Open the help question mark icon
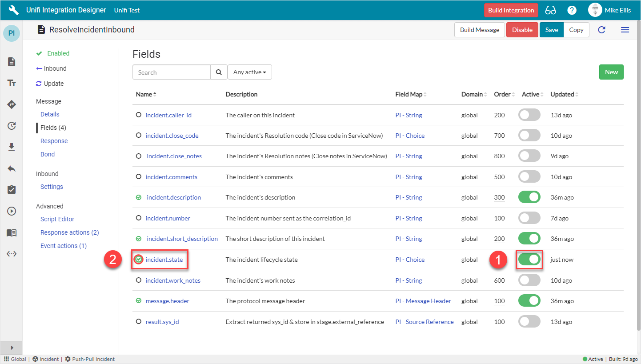 (x=572, y=10)
